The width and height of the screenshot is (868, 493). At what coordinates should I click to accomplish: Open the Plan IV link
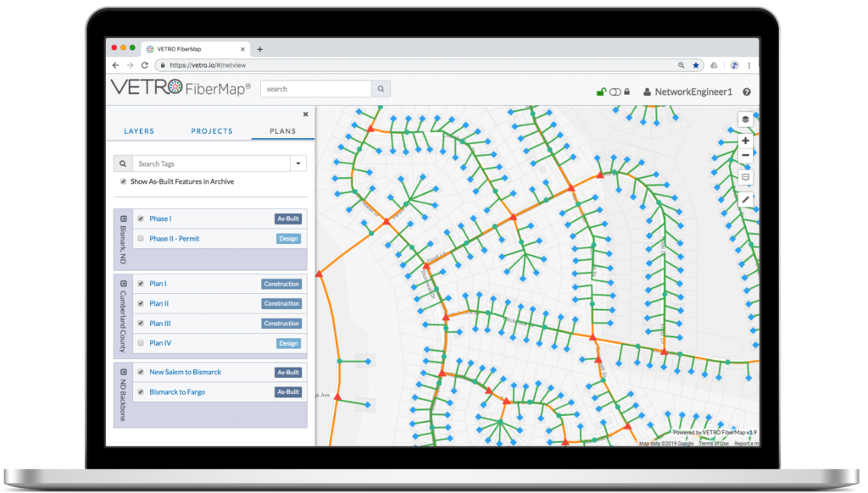[160, 343]
